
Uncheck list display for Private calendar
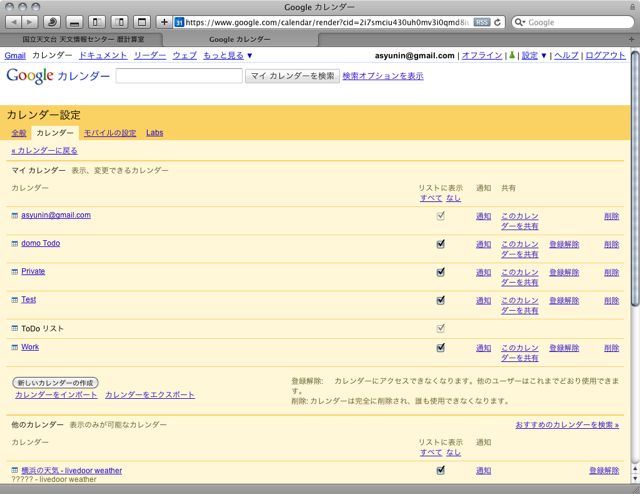[x=440, y=272]
